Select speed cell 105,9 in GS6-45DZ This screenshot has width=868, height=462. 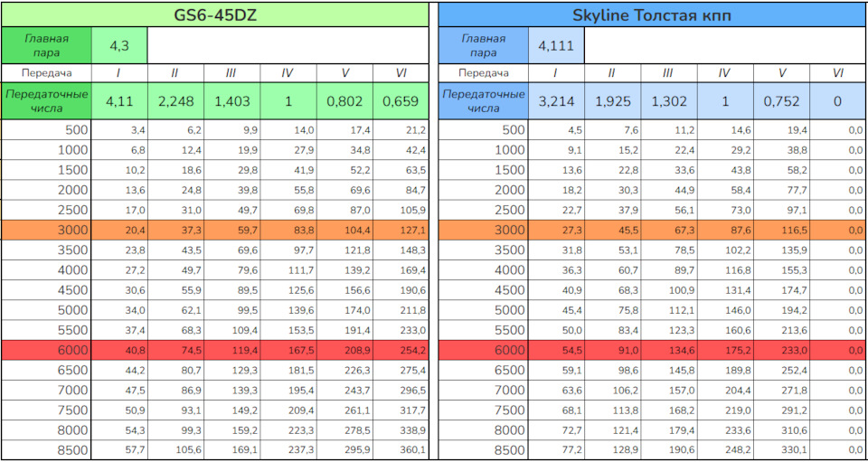401,211
